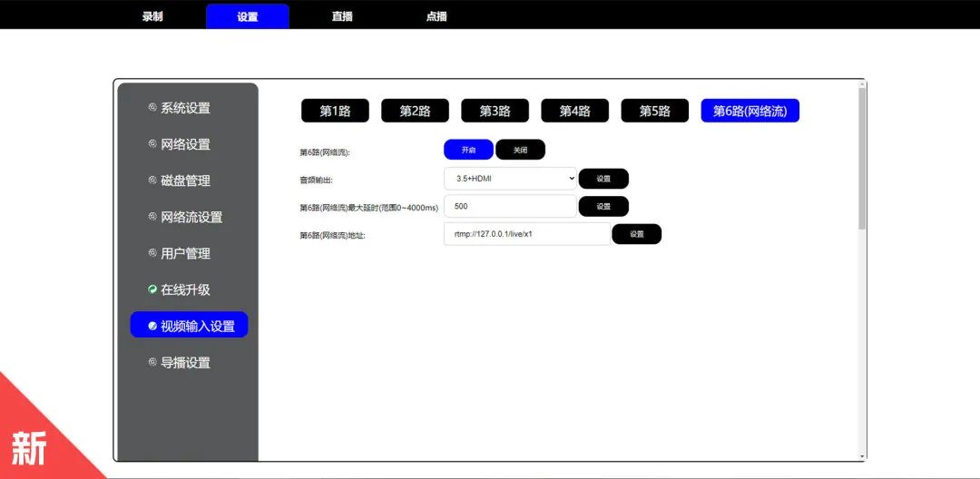Apply stream address with its 设置 button
The height and width of the screenshot is (479, 980).
[x=637, y=234]
